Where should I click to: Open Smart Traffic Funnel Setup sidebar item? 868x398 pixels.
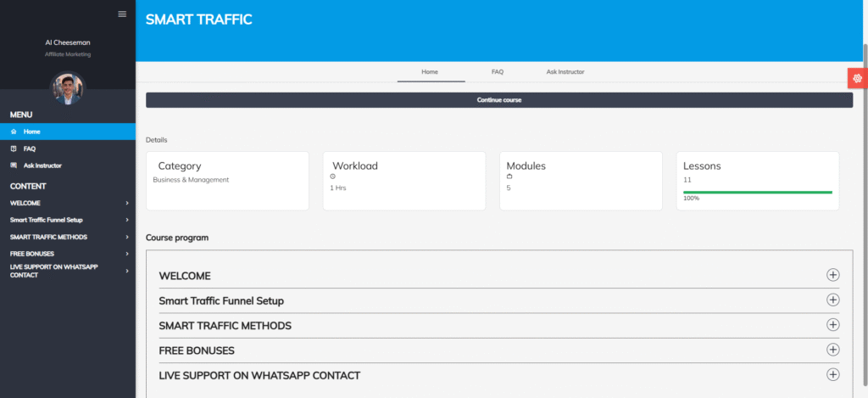click(68, 220)
